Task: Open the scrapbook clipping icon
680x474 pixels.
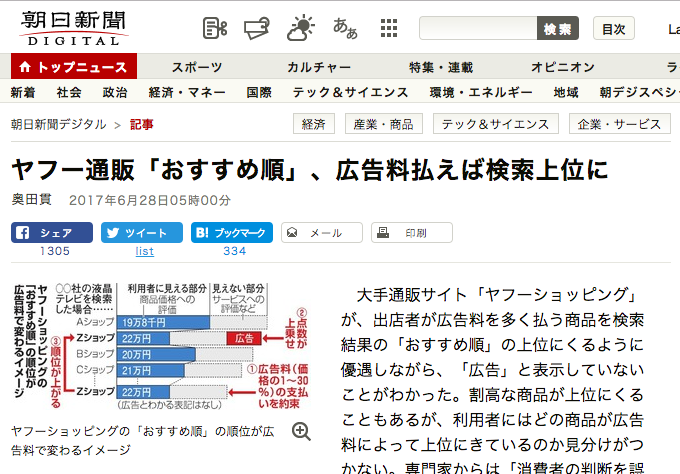Action: [x=215, y=28]
